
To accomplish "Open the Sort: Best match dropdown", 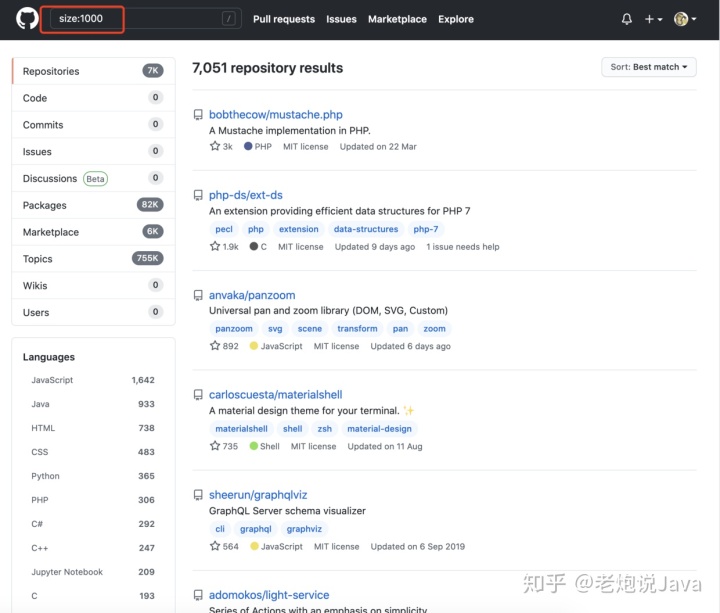I will pyautogui.click(x=648, y=67).
